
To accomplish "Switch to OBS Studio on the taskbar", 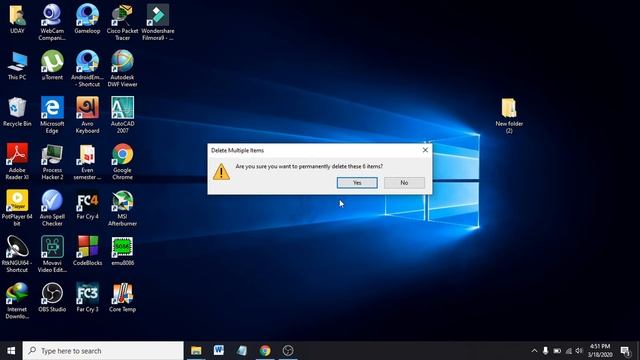I will [x=288, y=351].
